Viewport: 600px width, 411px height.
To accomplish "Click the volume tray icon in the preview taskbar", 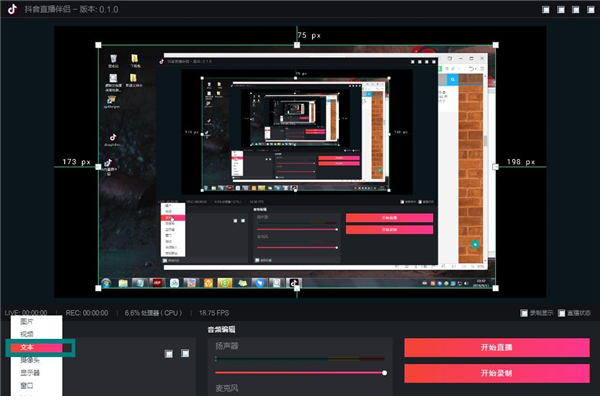I will tap(466, 284).
